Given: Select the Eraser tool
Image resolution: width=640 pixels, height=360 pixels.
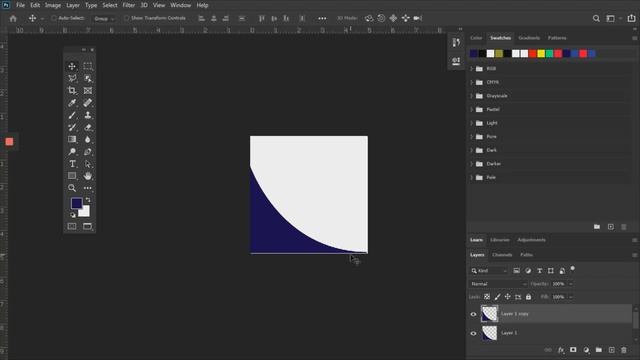Looking at the screenshot, I should pyautogui.click(x=88, y=127).
